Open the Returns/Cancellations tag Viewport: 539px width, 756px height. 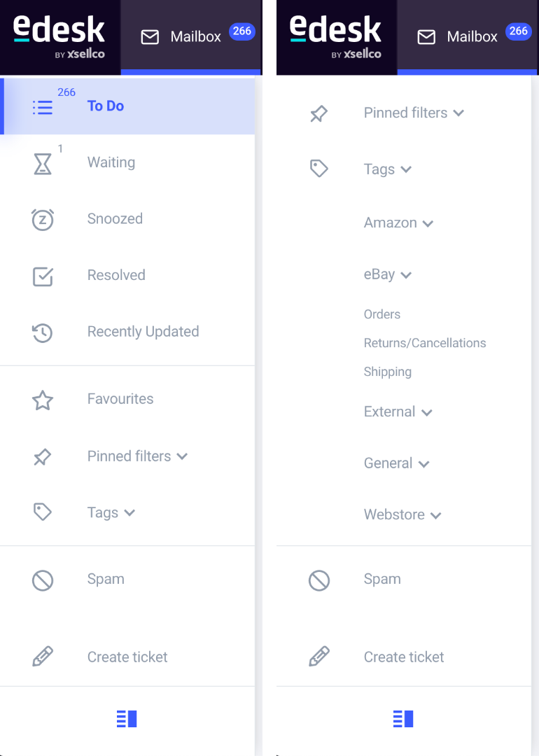point(425,343)
